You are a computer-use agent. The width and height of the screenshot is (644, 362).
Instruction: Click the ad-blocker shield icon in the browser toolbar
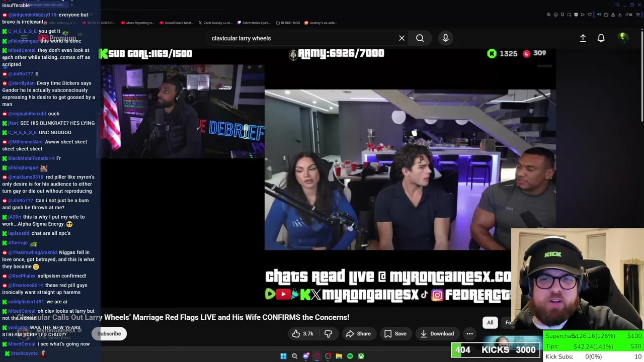576,15
